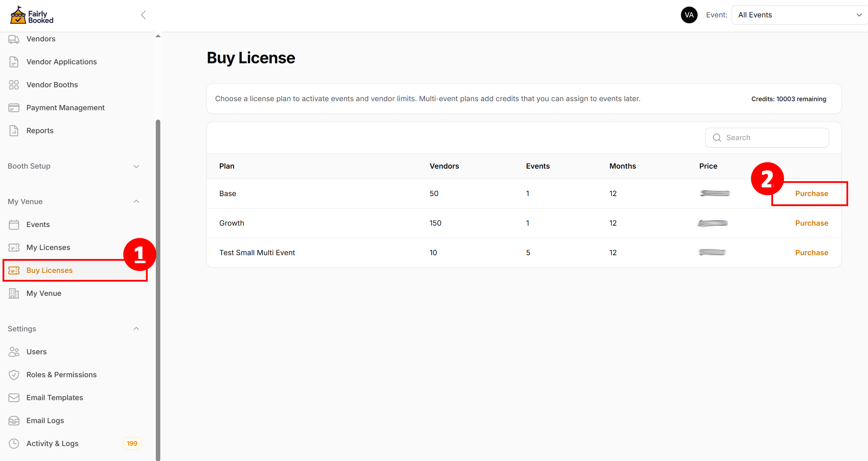Collapse the Settings section
Screen dimensions: 868x461
136,329
